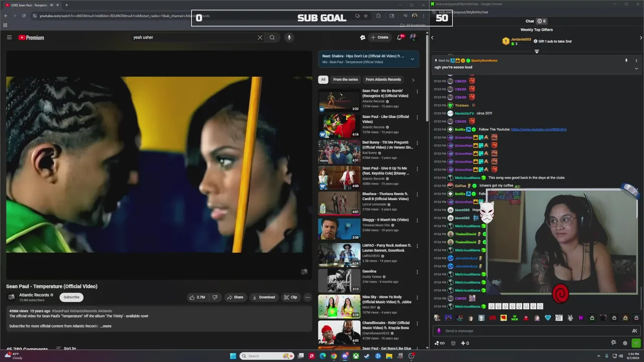The width and height of the screenshot is (644, 362).
Task: Reload the YouTube page
Action: tap(24, 16)
